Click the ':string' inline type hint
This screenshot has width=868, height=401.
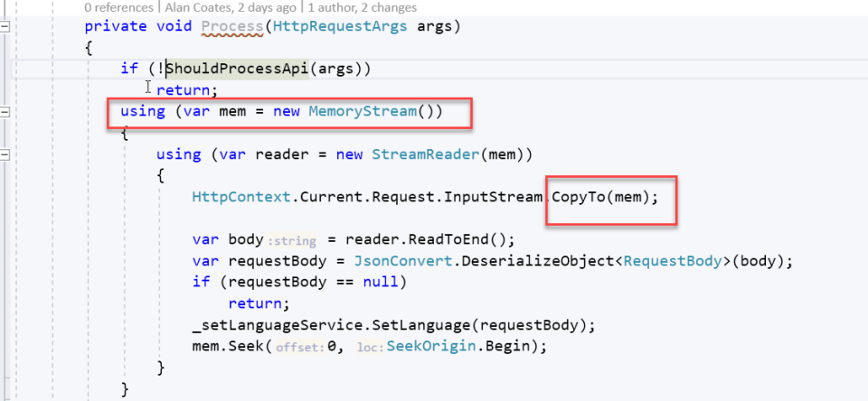tap(289, 240)
